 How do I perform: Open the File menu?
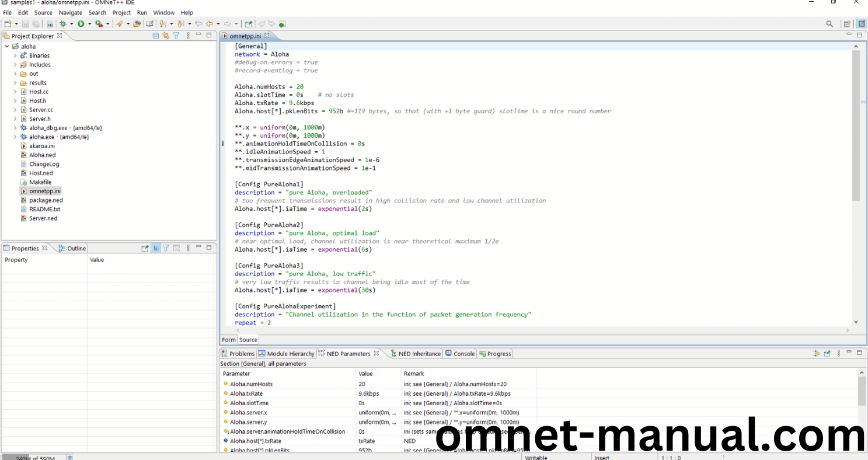tap(7, 12)
